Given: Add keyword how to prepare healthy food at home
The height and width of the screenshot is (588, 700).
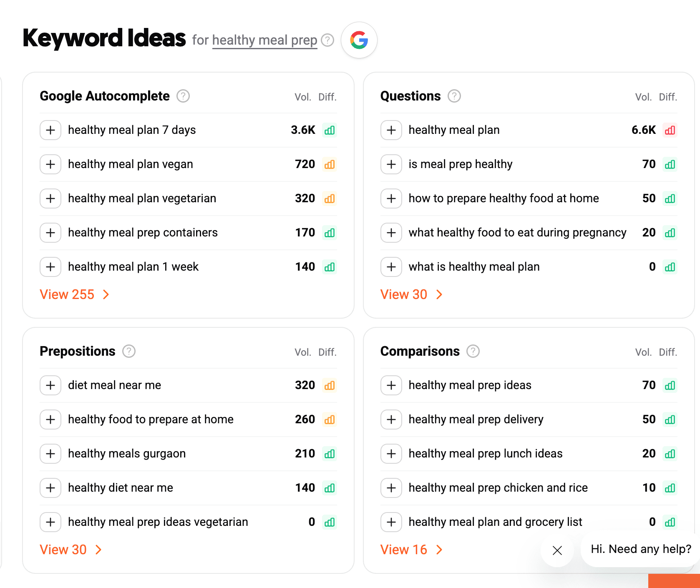Looking at the screenshot, I should pos(391,199).
